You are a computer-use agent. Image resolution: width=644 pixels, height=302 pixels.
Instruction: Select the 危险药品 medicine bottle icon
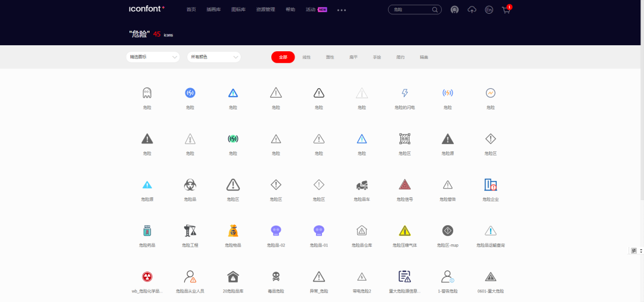click(147, 231)
